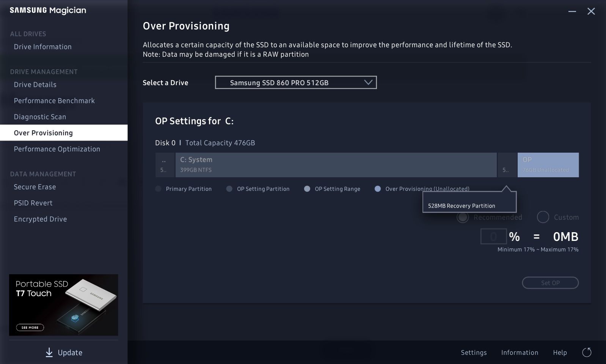Select the Custom radio button
Screen dimensions: 606x364
coord(543,217)
